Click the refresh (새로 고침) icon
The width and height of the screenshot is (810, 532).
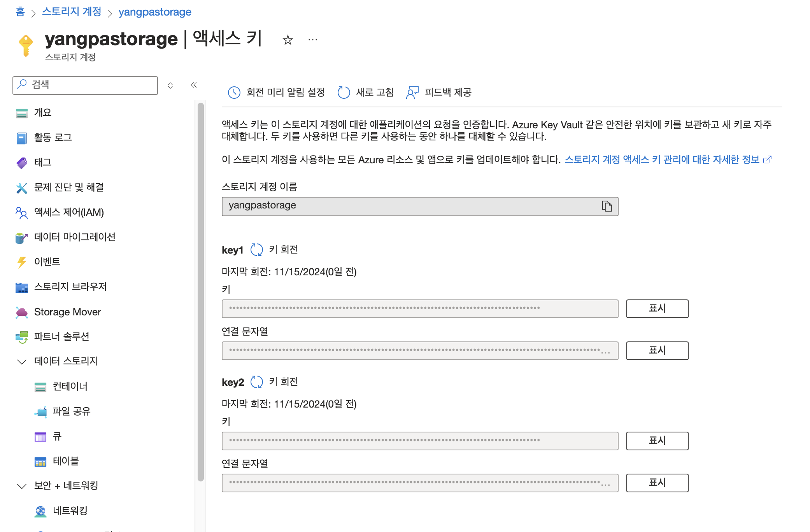point(344,93)
